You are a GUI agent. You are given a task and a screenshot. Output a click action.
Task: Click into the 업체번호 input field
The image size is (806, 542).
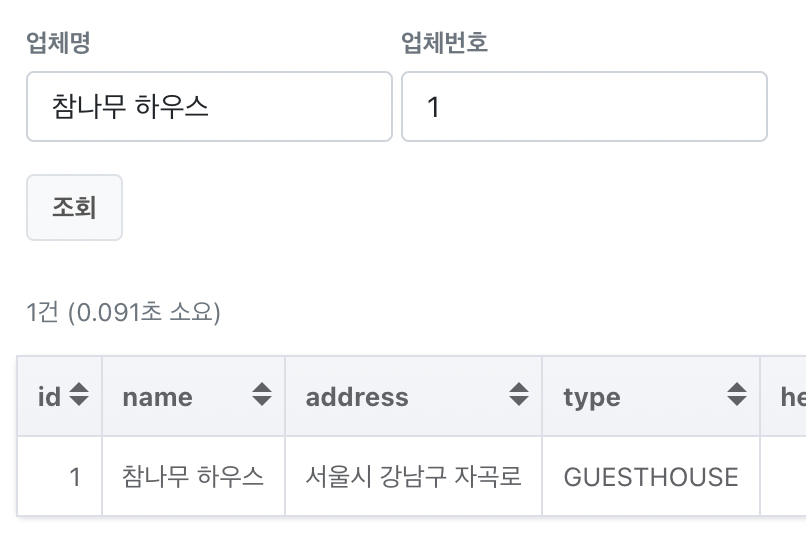[x=584, y=106]
